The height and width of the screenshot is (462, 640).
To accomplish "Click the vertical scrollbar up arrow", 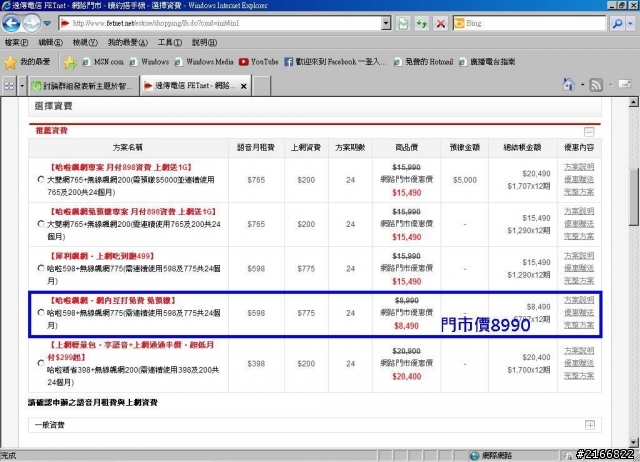I will click(633, 102).
